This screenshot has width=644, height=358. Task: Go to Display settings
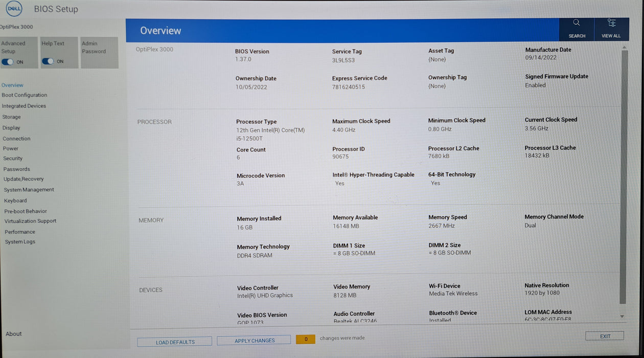pos(11,128)
